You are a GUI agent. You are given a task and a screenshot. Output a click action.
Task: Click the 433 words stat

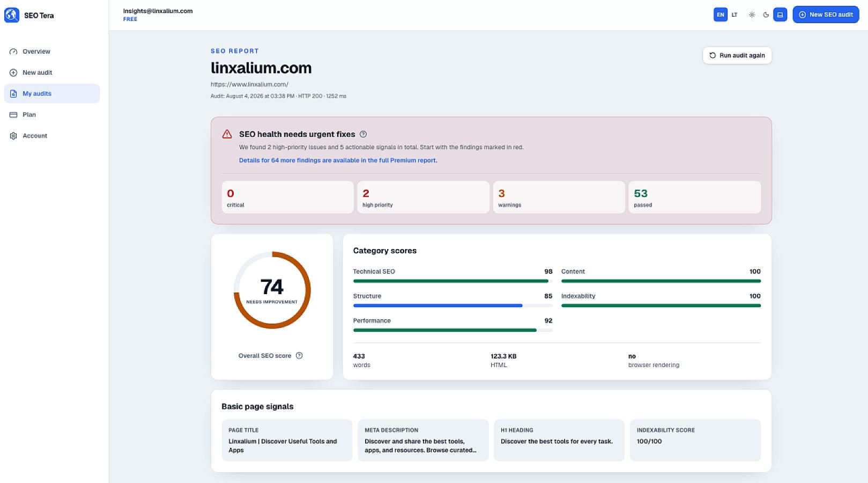[x=362, y=360]
